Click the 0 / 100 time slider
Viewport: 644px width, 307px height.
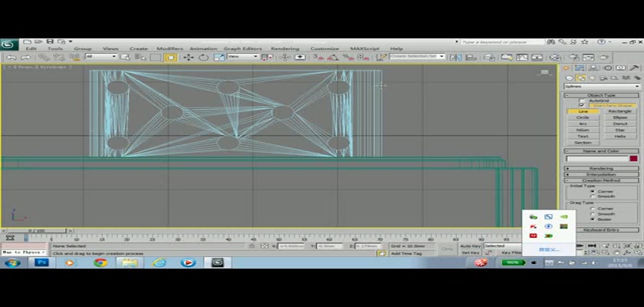coord(36,231)
